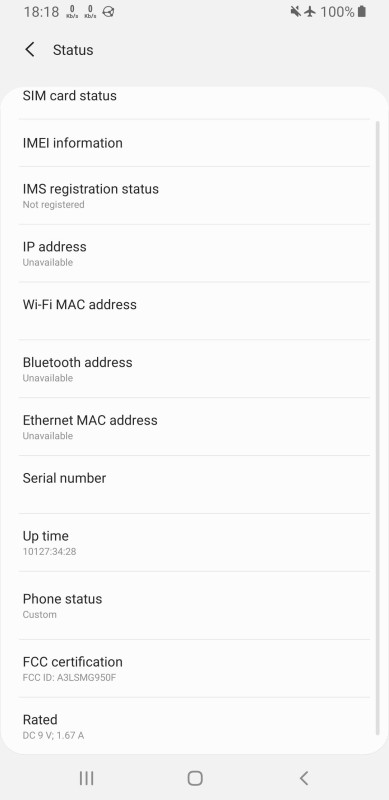Select the Ethernet MAC address item
This screenshot has height=800, width=389.
(x=194, y=427)
